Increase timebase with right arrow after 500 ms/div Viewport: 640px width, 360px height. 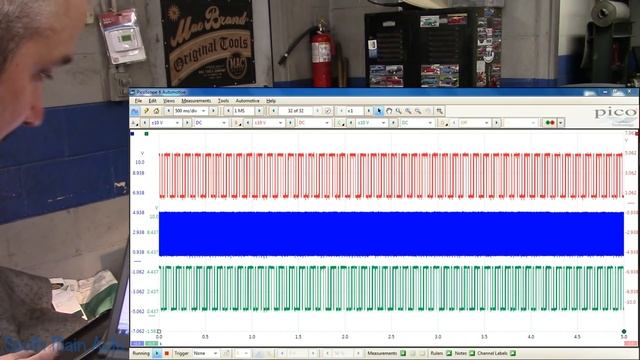point(213,111)
